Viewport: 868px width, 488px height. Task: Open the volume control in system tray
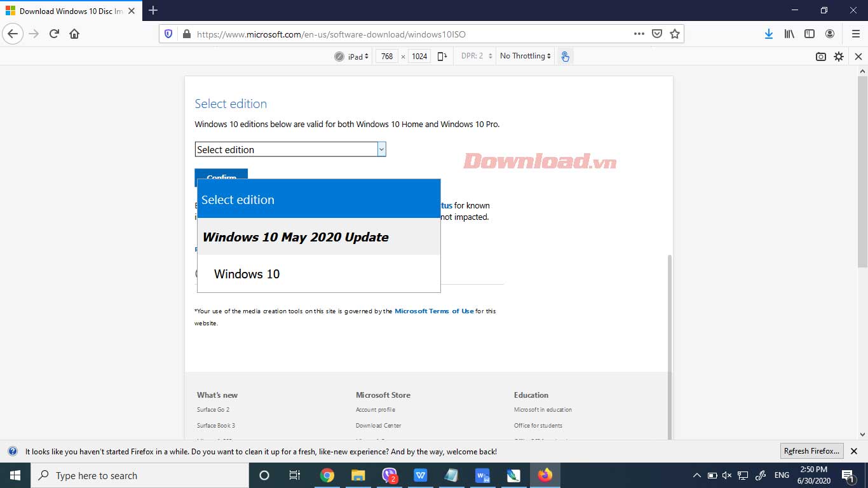pos(727,475)
